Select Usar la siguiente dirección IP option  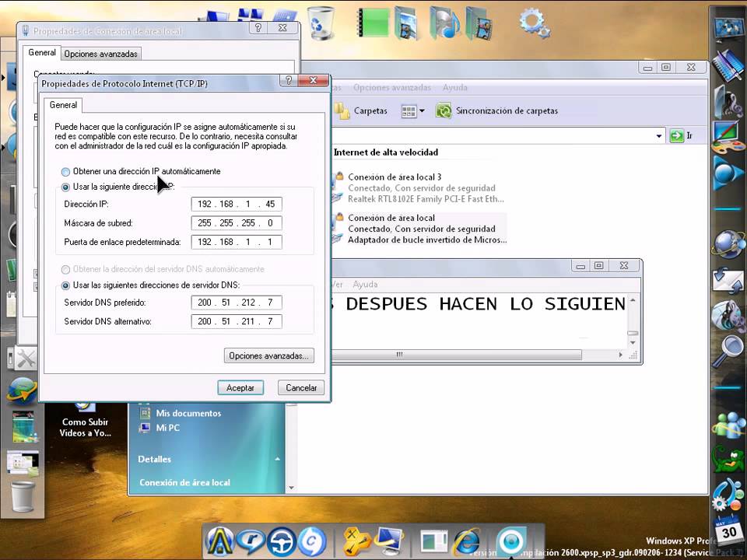[66, 187]
